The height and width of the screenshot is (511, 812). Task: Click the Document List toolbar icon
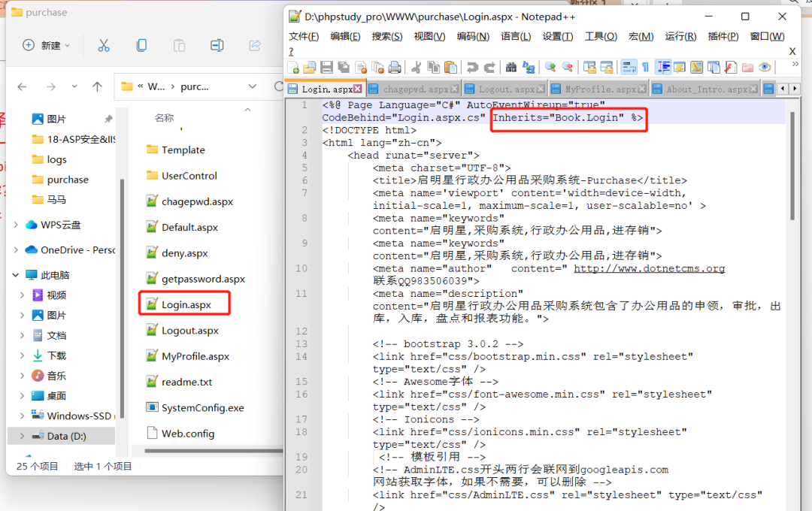point(714,68)
